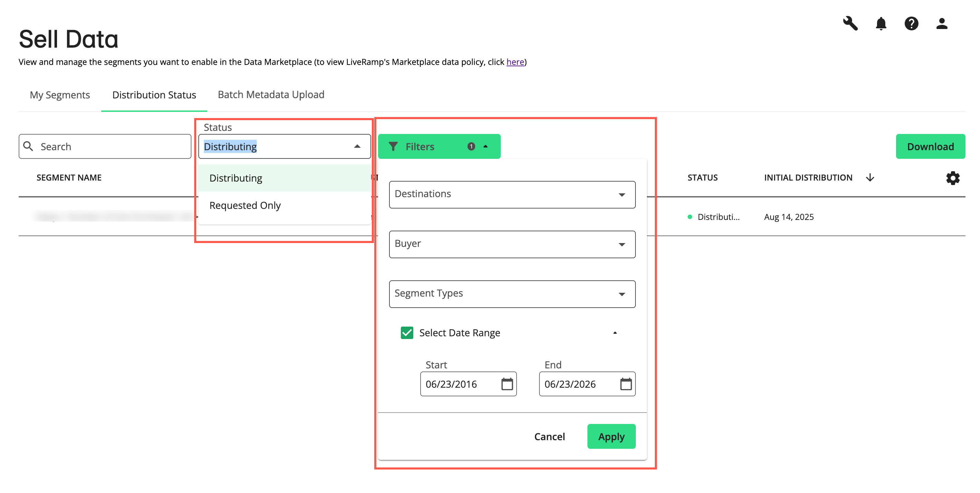The width and height of the screenshot is (980, 493).
Task: Switch to the Batch Metadata Upload tab
Action: click(271, 94)
